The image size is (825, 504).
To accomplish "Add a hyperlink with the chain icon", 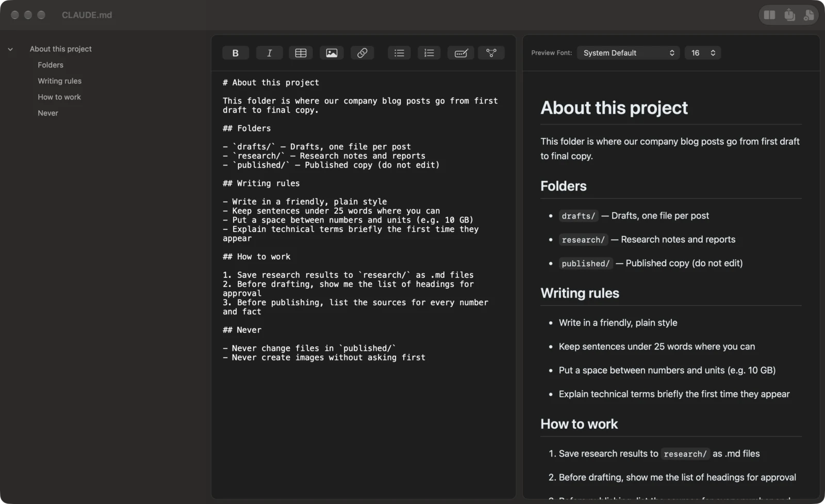I will [362, 53].
